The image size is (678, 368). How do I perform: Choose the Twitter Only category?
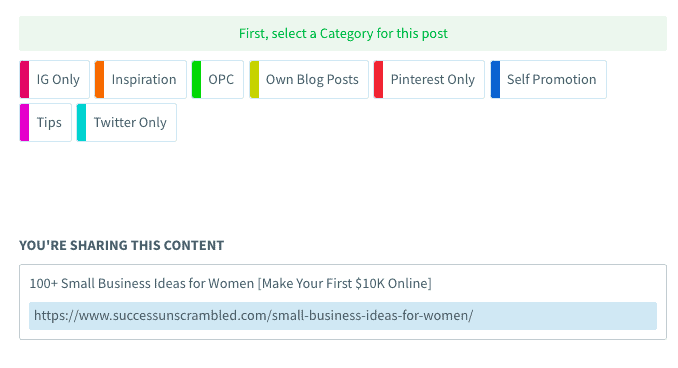tap(126, 122)
